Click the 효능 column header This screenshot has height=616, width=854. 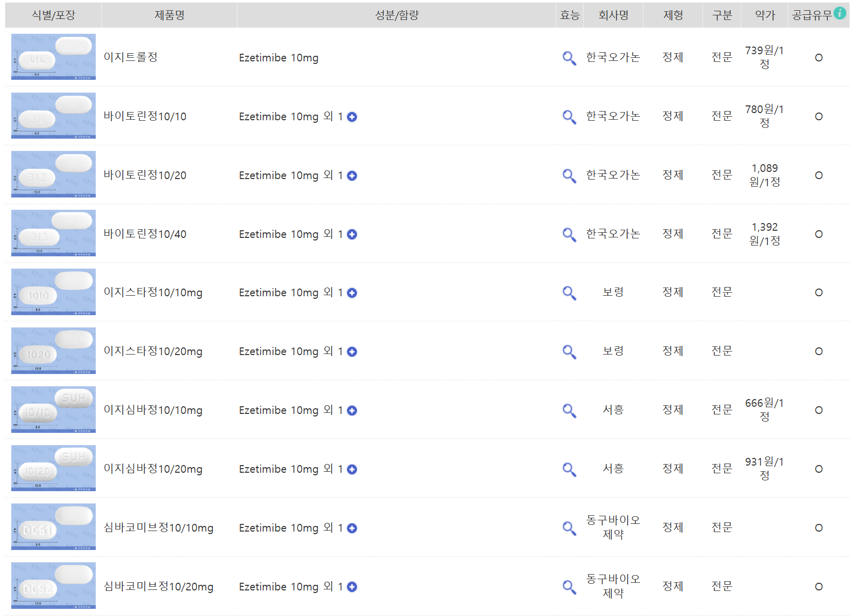[x=570, y=15]
